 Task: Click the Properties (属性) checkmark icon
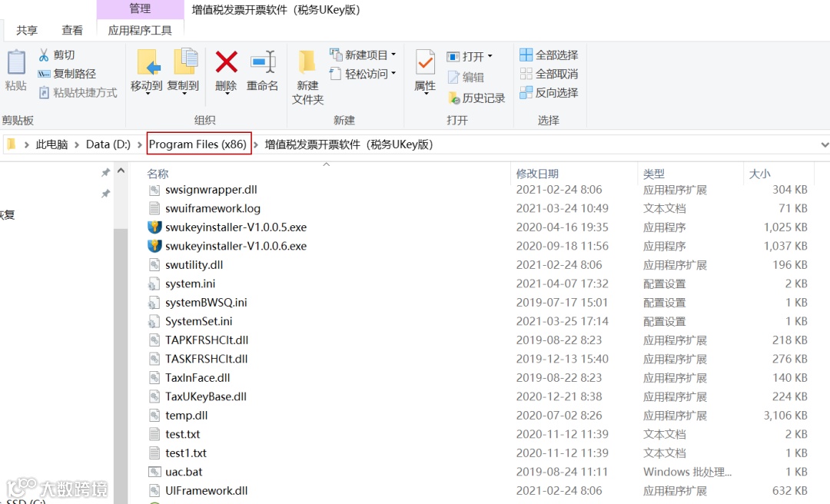click(x=425, y=62)
